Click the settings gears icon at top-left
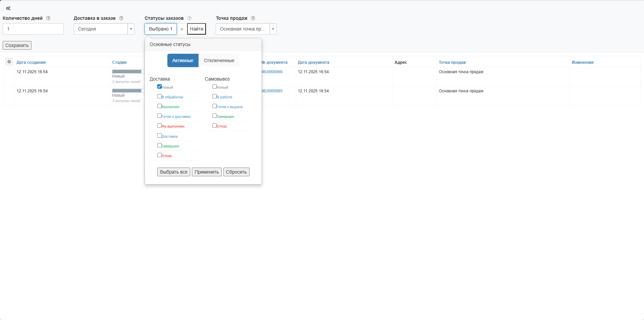 [8, 8]
